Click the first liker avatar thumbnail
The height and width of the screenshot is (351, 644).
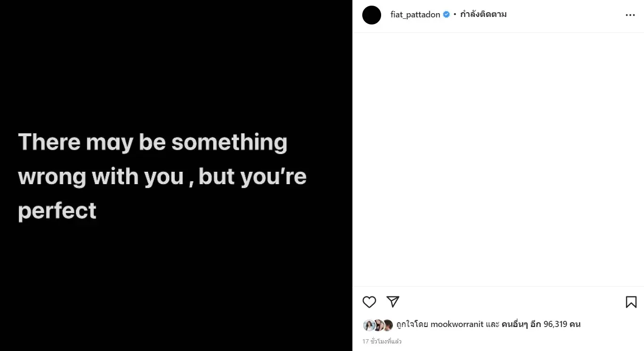(x=369, y=325)
